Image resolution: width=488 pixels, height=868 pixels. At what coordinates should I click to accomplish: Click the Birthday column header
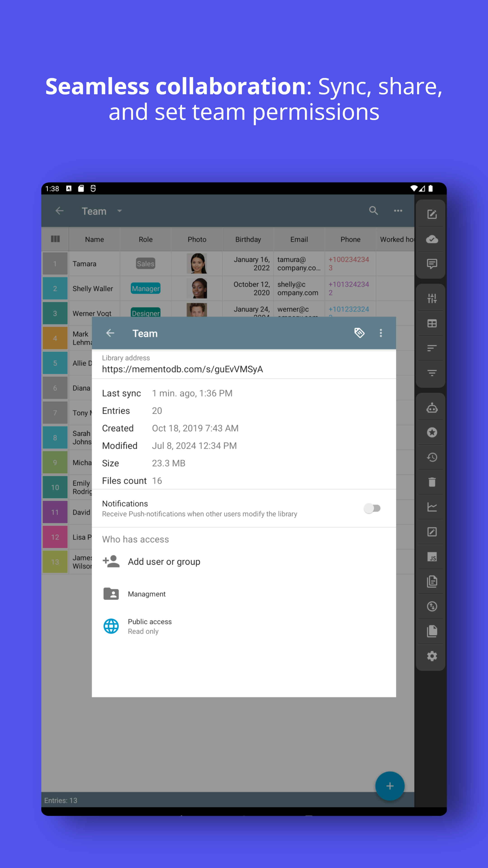coord(248,239)
